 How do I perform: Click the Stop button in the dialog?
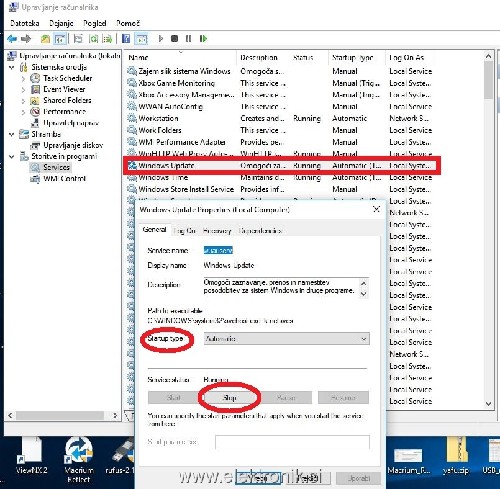coord(229,398)
